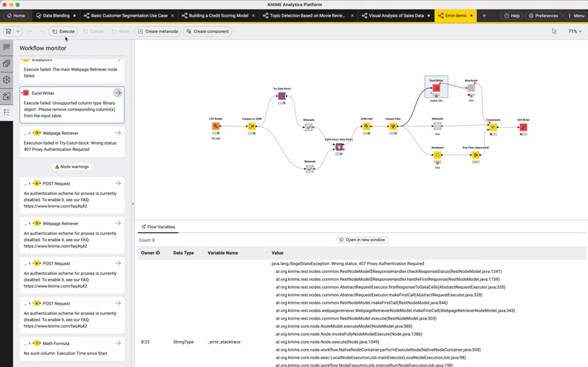588x367 pixels.
Task: Select the Excel Writer node on the canvas
Action: tap(436, 88)
